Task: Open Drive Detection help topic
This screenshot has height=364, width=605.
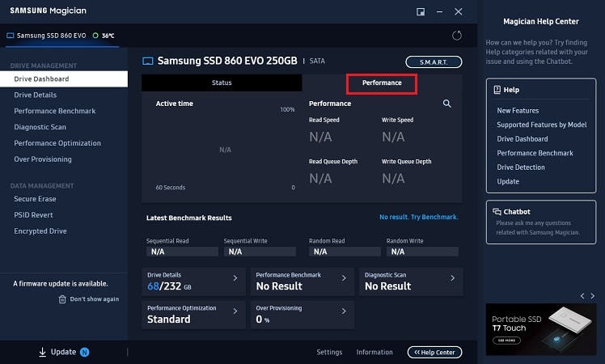Action: tap(521, 167)
